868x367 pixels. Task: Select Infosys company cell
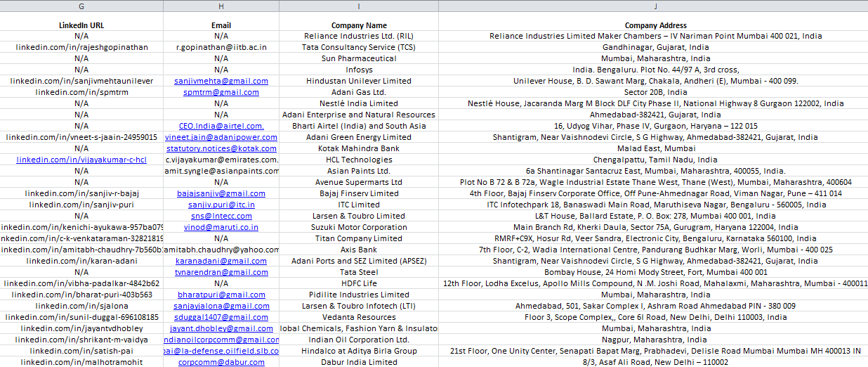coord(359,70)
